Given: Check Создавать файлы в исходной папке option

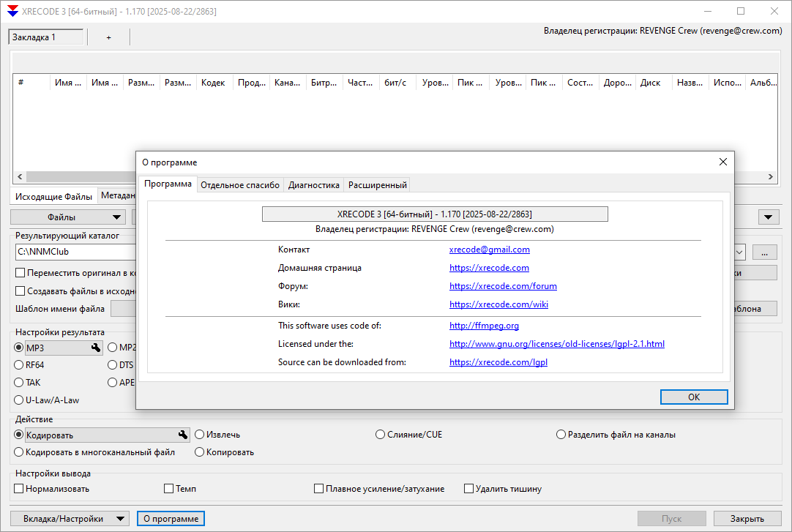Looking at the screenshot, I should [x=20, y=291].
